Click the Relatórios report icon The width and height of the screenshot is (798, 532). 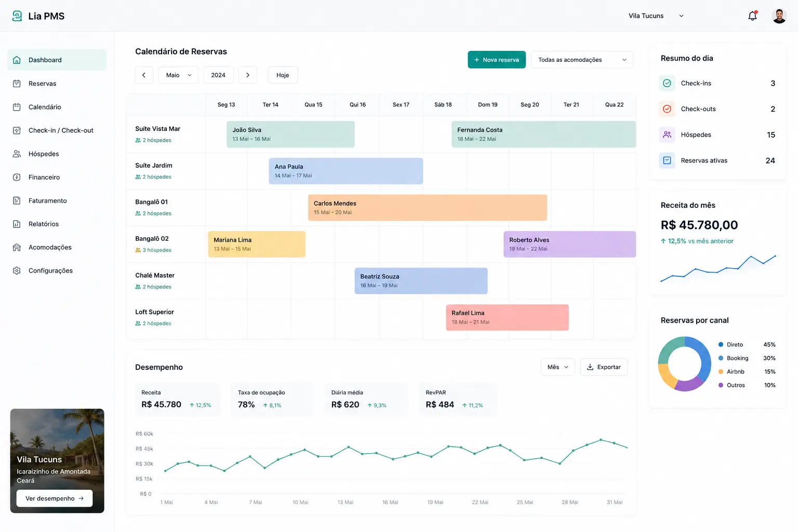tap(17, 224)
